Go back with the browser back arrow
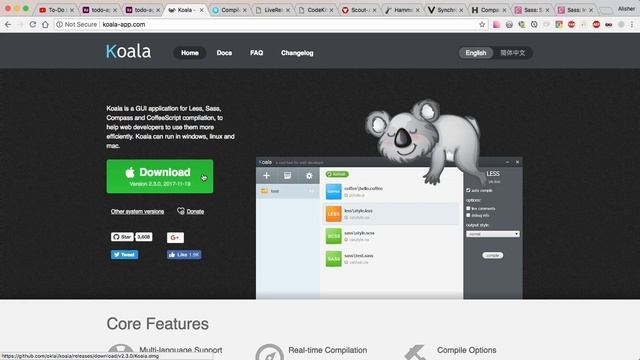Image resolution: width=640 pixels, height=360 pixels. point(8,24)
